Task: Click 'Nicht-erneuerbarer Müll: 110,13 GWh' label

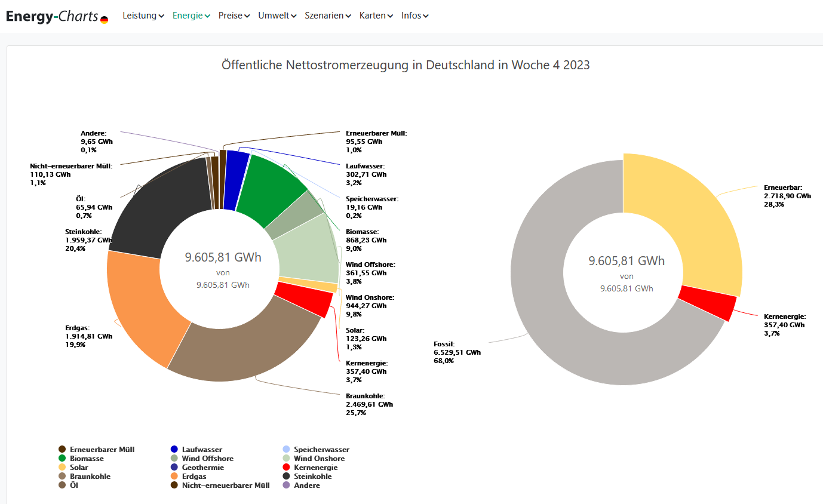Action: pos(71,174)
